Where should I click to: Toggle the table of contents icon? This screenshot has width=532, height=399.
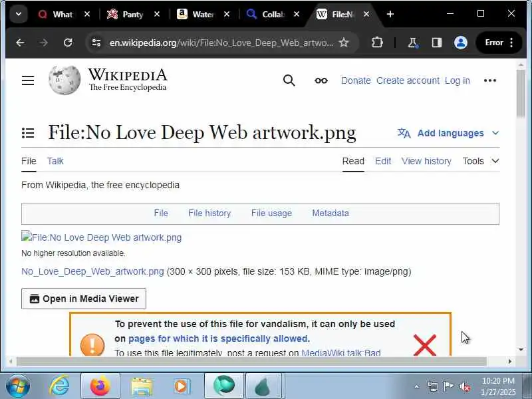point(28,133)
